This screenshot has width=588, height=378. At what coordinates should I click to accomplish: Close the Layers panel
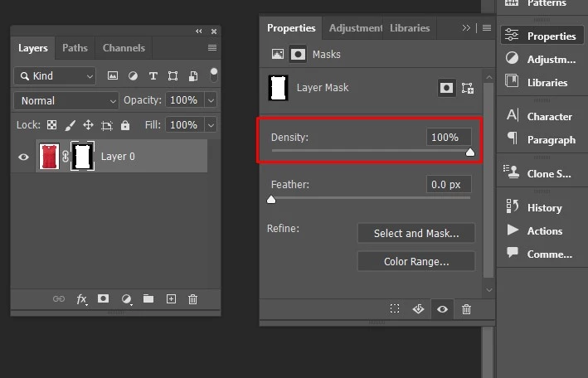point(214,31)
